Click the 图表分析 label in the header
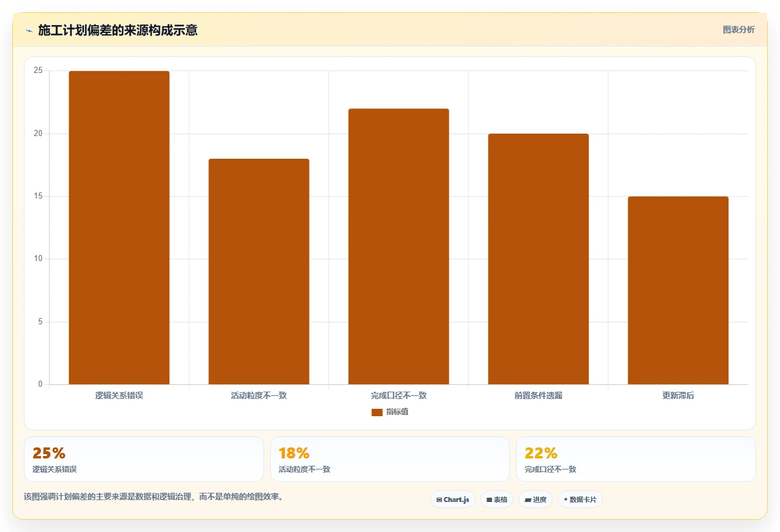The width and height of the screenshot is (780, 532). [x=739, y=29]
